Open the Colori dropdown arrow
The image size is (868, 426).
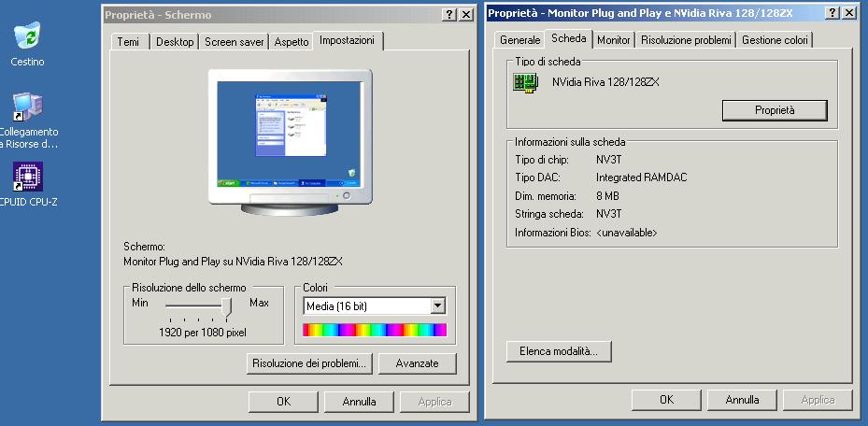(438, 305)
